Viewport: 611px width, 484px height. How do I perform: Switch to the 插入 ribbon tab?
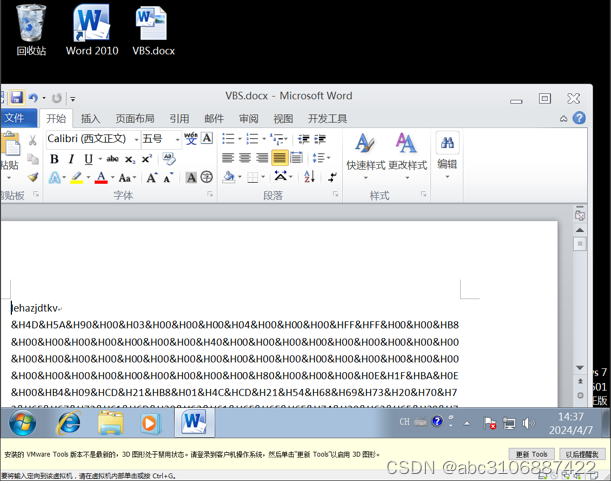point(90,118)
